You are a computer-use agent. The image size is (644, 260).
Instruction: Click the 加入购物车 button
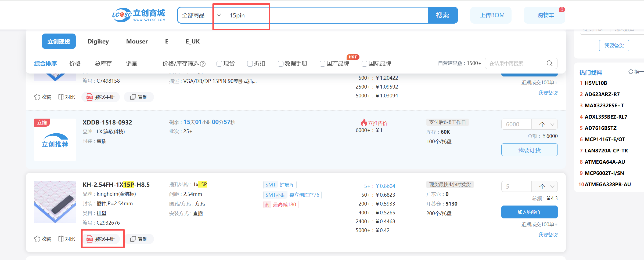[529, 212]
